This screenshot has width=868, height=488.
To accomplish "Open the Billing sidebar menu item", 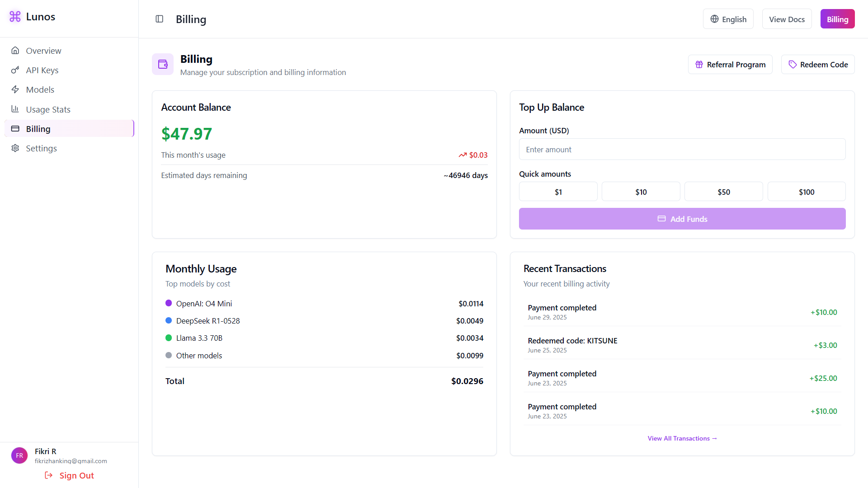I will point(69,129).
